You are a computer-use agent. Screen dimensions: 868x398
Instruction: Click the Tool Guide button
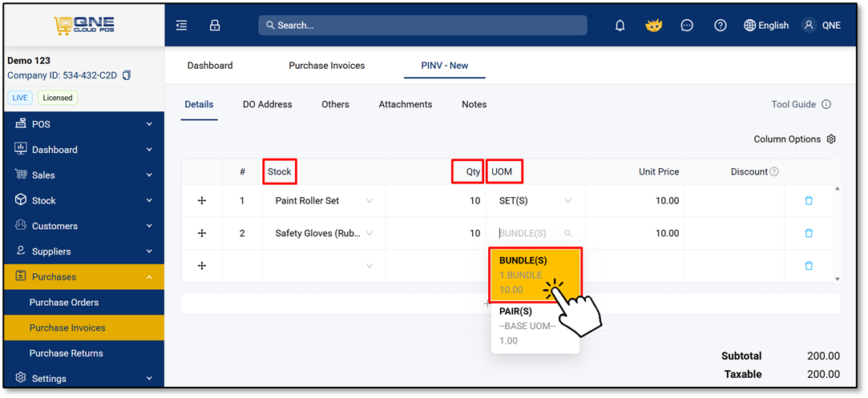pyautogui.click(x=801, y=104)
